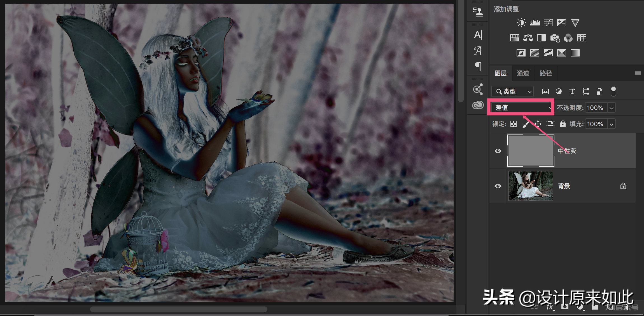Add a Levels adjustment
The image size is (644, 316).
point(535,23)
